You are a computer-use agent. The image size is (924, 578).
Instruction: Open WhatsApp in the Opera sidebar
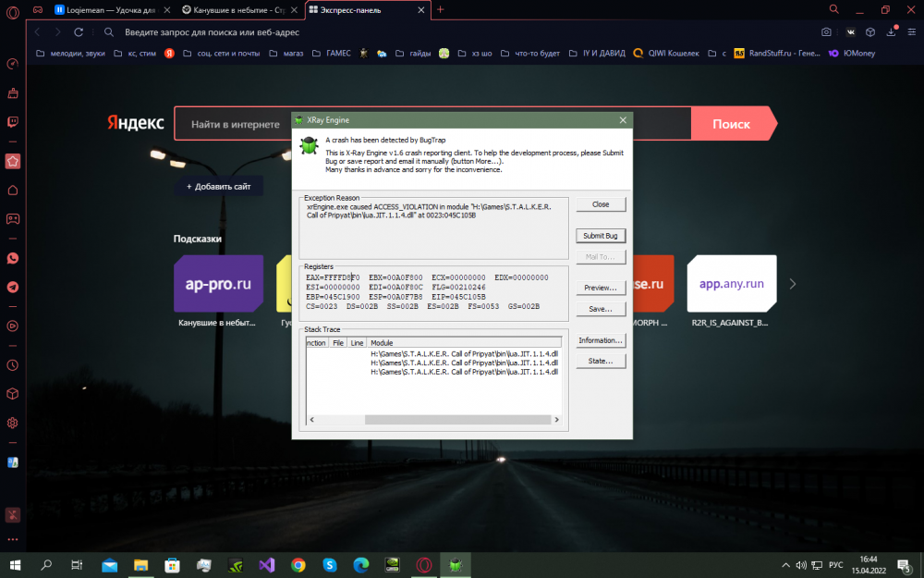tap(13, 258)
